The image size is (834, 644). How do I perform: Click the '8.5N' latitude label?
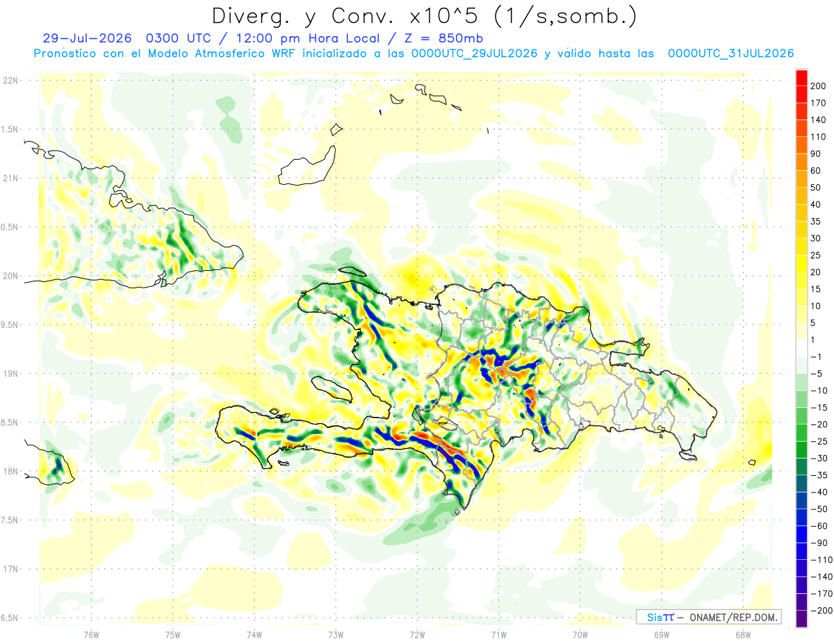[10, 422]
